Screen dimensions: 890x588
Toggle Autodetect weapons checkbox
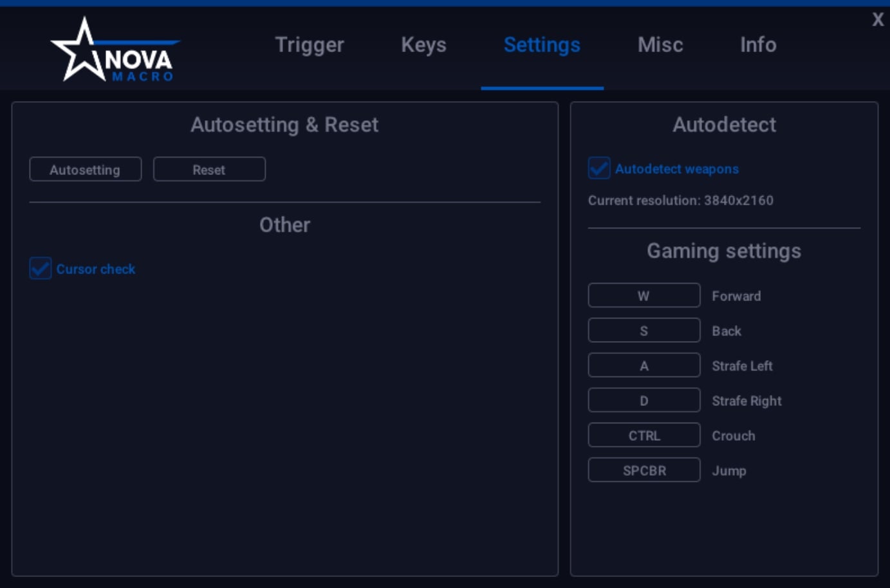click(599, 168)
